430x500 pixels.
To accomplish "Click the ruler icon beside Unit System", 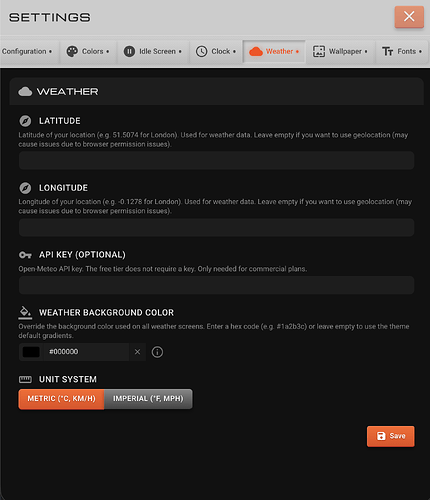I will click(25, 379).
